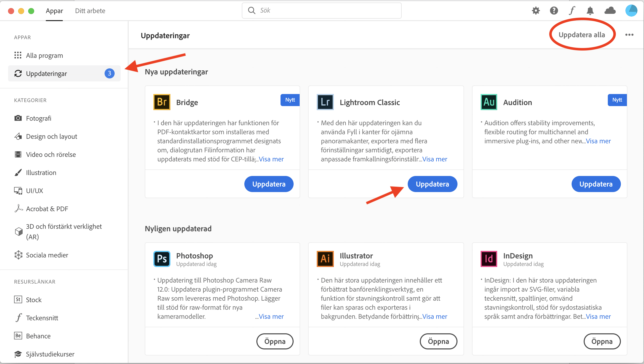Click the search magnifier icon
Viewport: 644px width, 364px height.
click(x=252, y=10)
